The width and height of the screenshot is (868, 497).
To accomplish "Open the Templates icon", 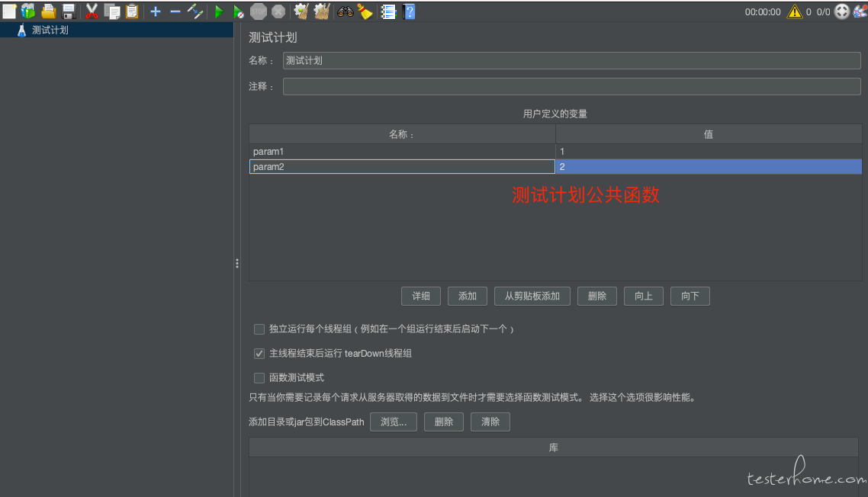I will (28, 11).
